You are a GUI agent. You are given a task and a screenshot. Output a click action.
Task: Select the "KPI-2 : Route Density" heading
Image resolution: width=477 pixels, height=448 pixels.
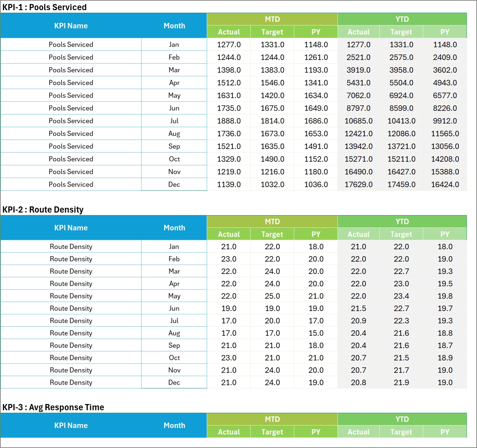(x=43, y=210)
